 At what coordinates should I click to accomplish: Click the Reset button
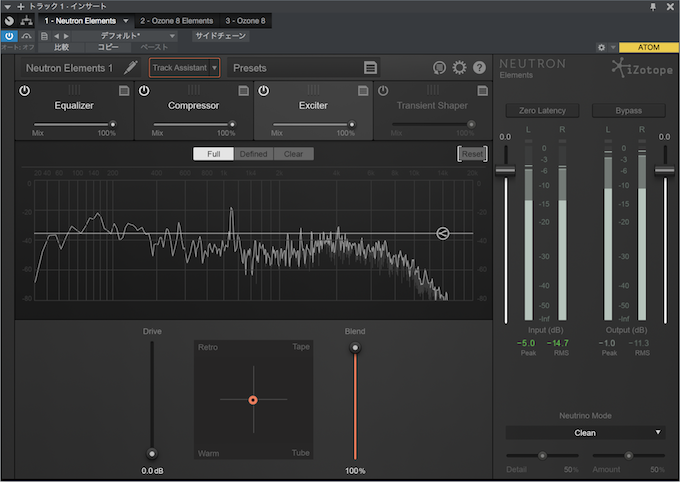[472, 154]
